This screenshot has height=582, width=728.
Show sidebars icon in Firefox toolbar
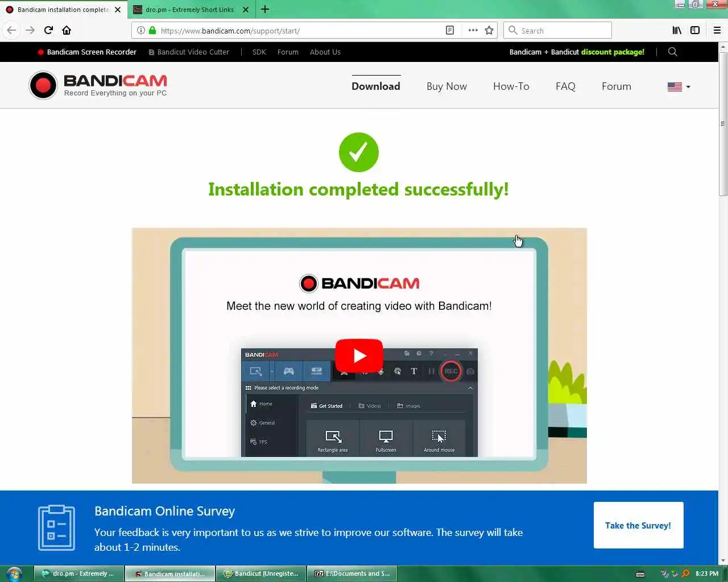tap(695, 31)
